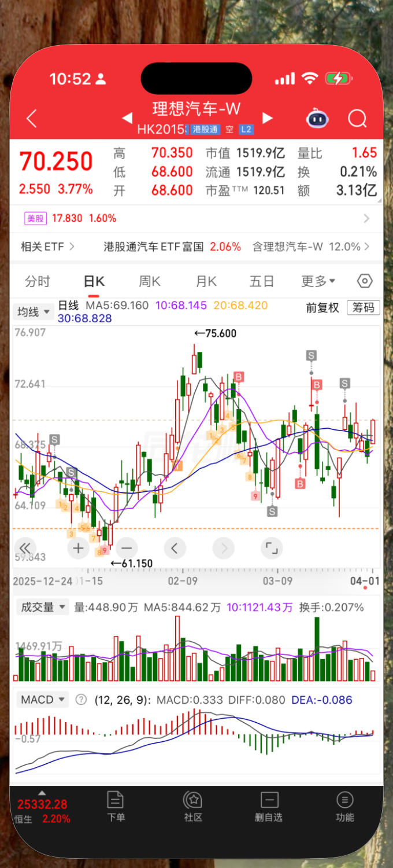393x868 pixels.
Task: Open 功能 functions menu icon
Action: point(345,807)
